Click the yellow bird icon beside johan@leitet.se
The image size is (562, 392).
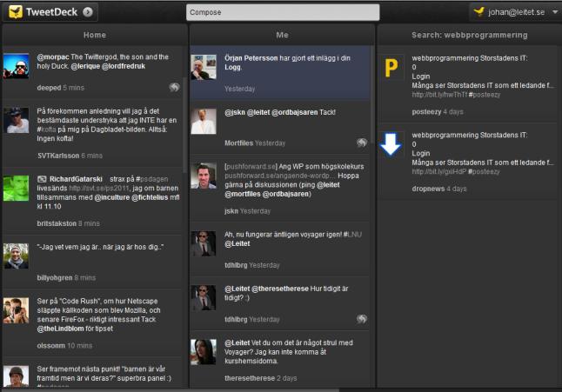pyautogui.click(x=479, y=12)
